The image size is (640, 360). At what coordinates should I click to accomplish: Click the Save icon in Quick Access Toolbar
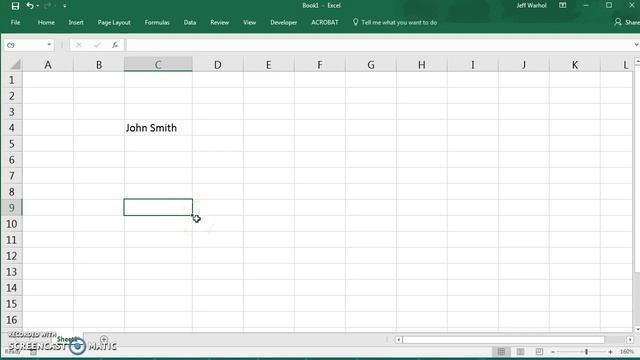pos(15,6)
